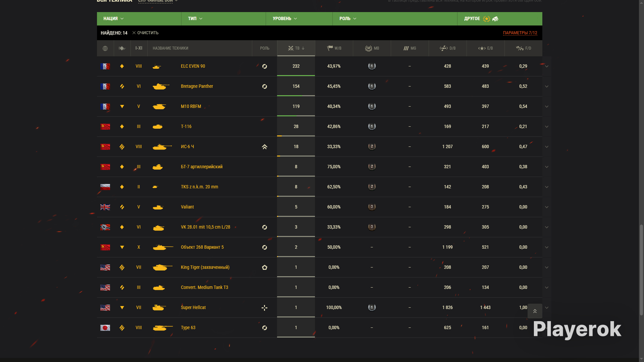Image resolution: width=644 pixels, height=362 pixels.
Task: Click the scrollbar down arrow
Action: click(x=641, y=359)
